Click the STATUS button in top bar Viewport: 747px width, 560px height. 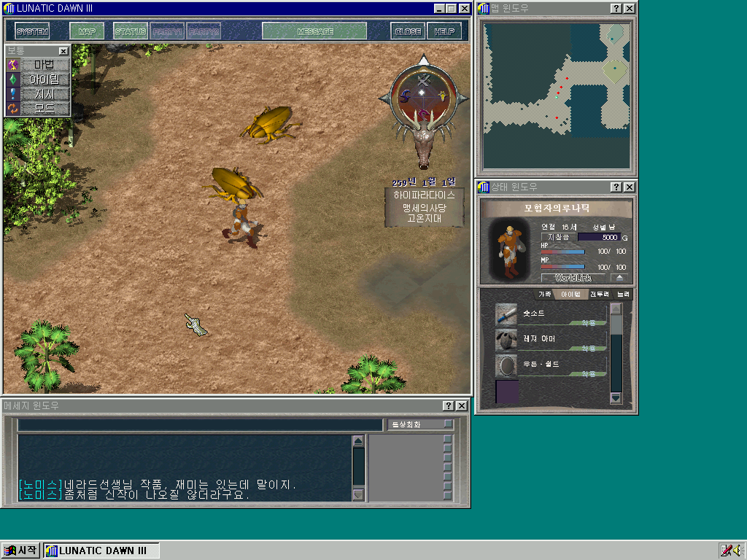[131, 31]
